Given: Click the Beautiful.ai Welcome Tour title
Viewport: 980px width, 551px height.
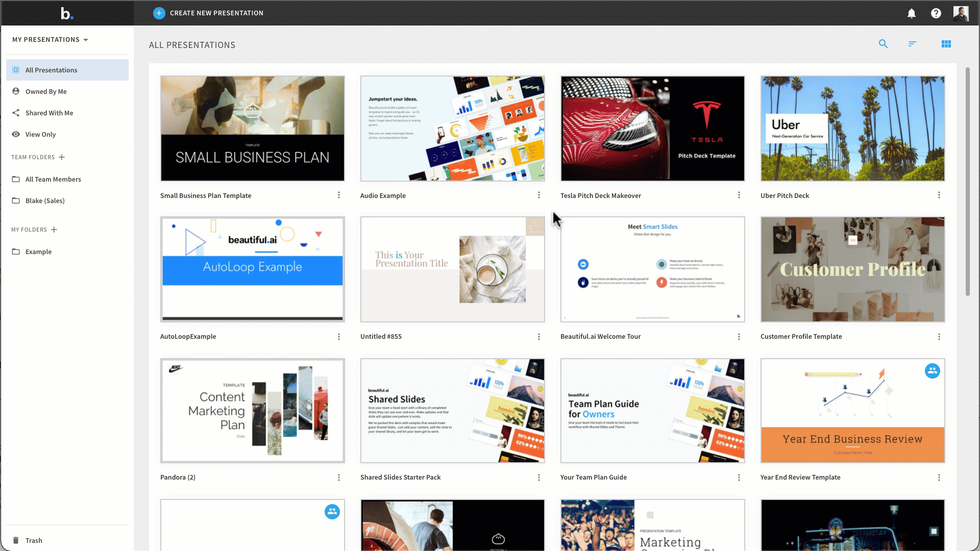Looking at the screenshot, I should click(600, 337).
